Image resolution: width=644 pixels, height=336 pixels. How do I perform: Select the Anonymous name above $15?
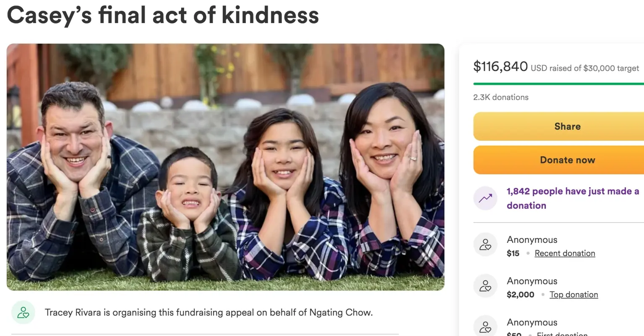point(532,239)
